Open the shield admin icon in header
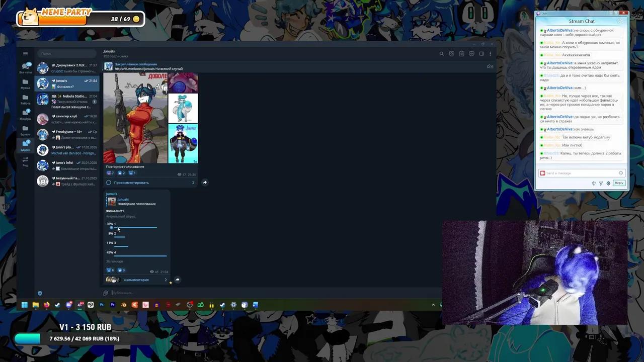 click(x=451, y=54)
